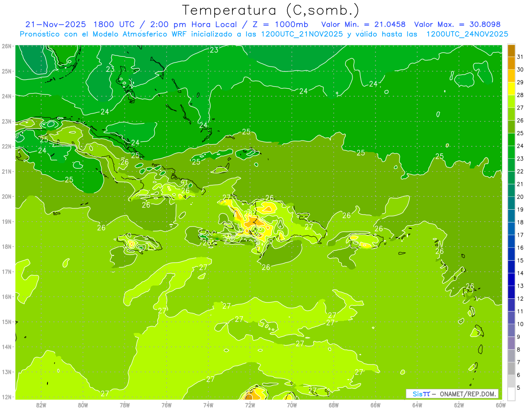Click the date text '21-Nov-2025 1800 UTC'
Image resolution: width=532 pixels, height=411 pixels.
click(x=80, y=24)
